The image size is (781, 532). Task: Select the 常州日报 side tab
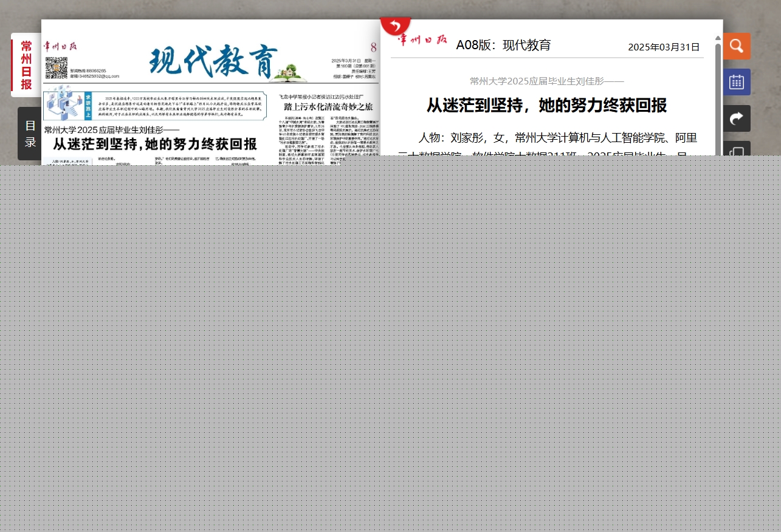26,66
